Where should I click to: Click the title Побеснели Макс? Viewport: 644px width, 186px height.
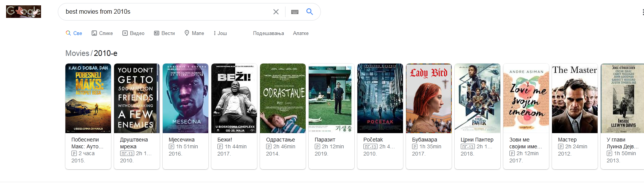point(87,143)
